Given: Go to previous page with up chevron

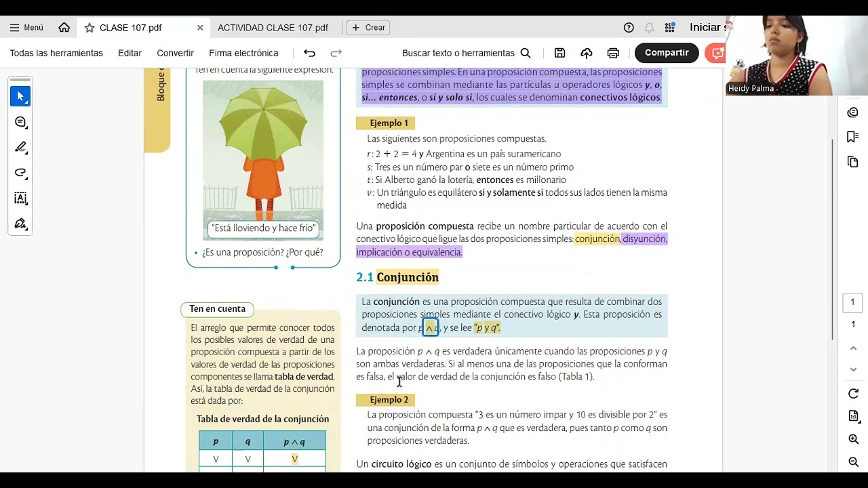Looking at the screenshot, I should point(853,348).
